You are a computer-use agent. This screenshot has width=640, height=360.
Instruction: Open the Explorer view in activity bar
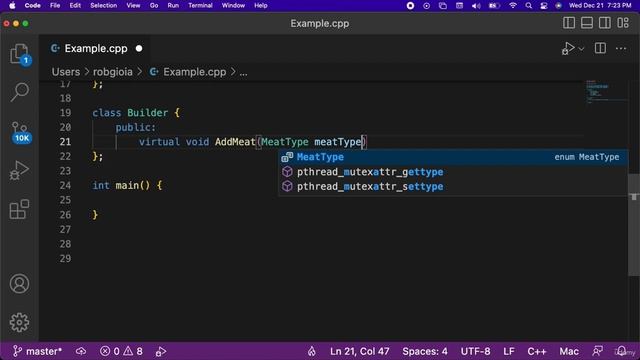(19, 54)
